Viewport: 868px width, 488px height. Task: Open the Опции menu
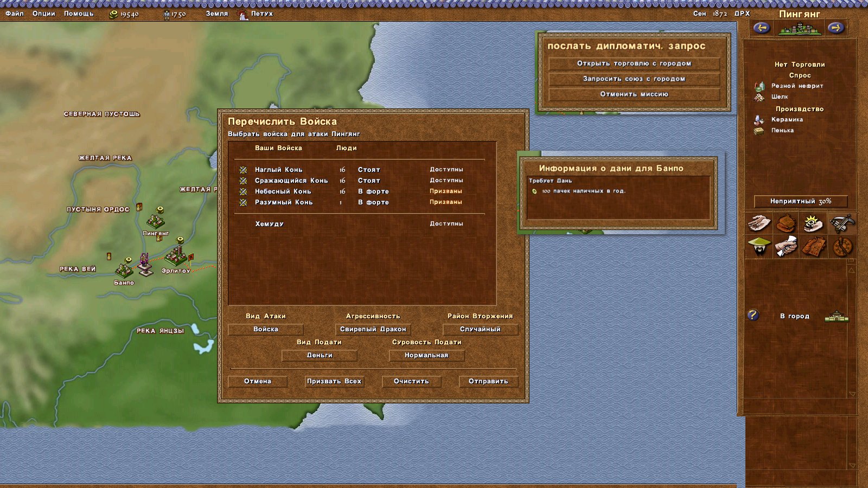point(43,14)
